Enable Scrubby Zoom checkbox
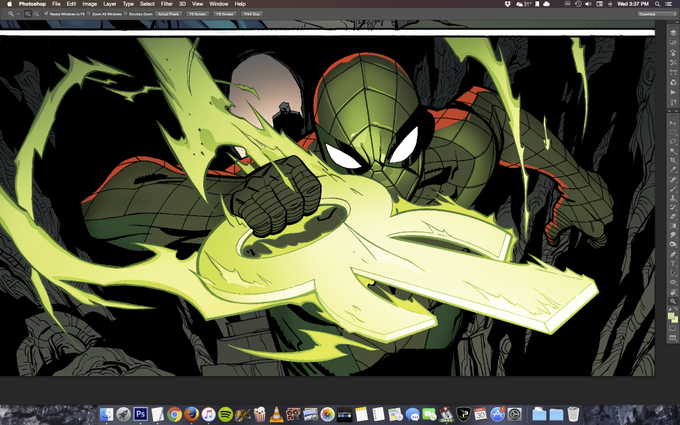Screen dimensions: 680x425 point(125,13)
